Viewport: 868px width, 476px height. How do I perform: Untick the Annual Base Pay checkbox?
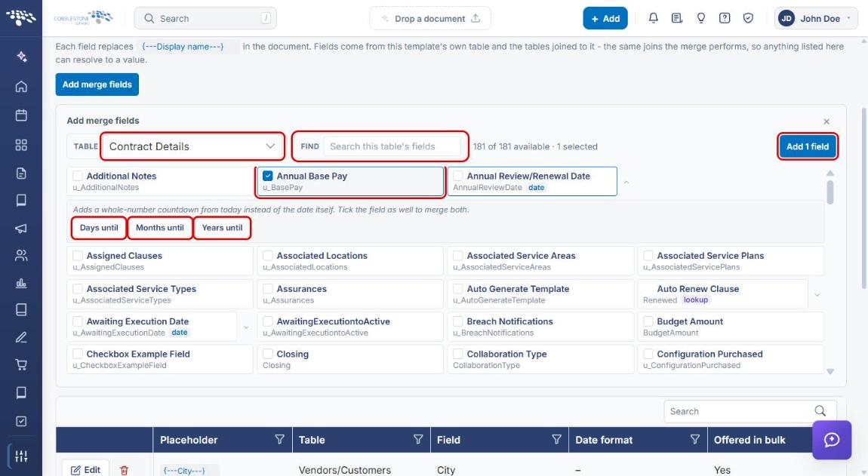pos(268,176)
